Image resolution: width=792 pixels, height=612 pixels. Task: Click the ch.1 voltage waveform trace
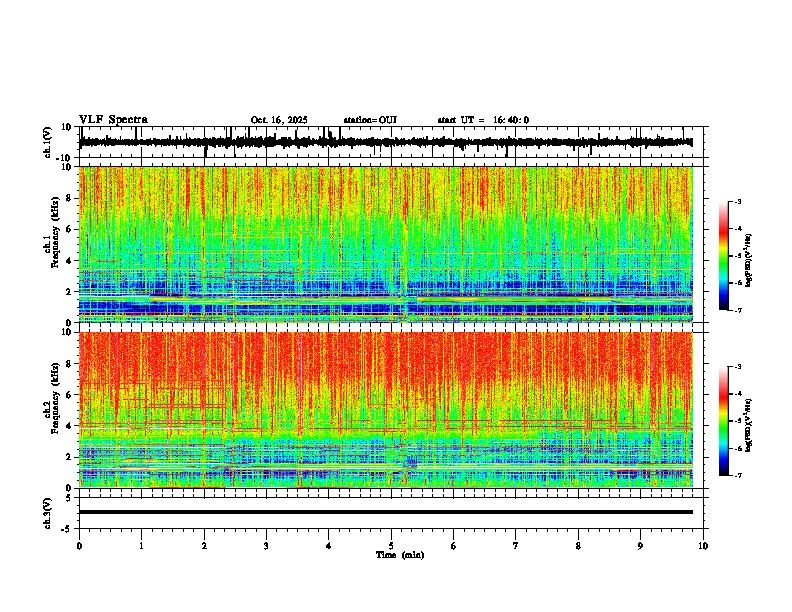385,142
